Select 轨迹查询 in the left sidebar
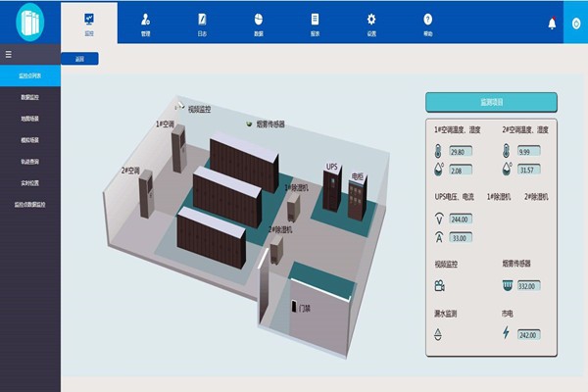This screenshot has height=392, width=588. point(30,162)
